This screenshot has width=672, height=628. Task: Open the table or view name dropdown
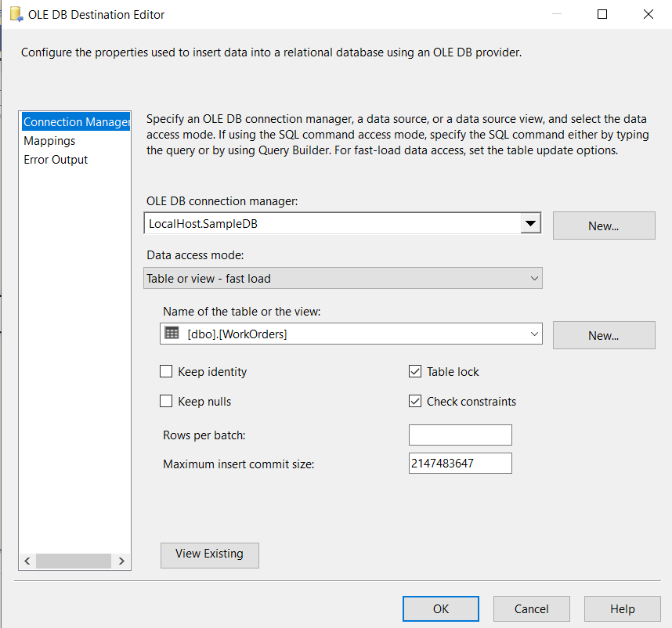click(534, 334)
